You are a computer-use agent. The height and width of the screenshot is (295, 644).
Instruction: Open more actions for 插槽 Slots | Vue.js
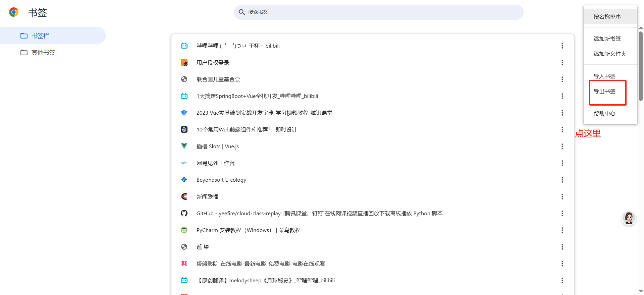562,146
